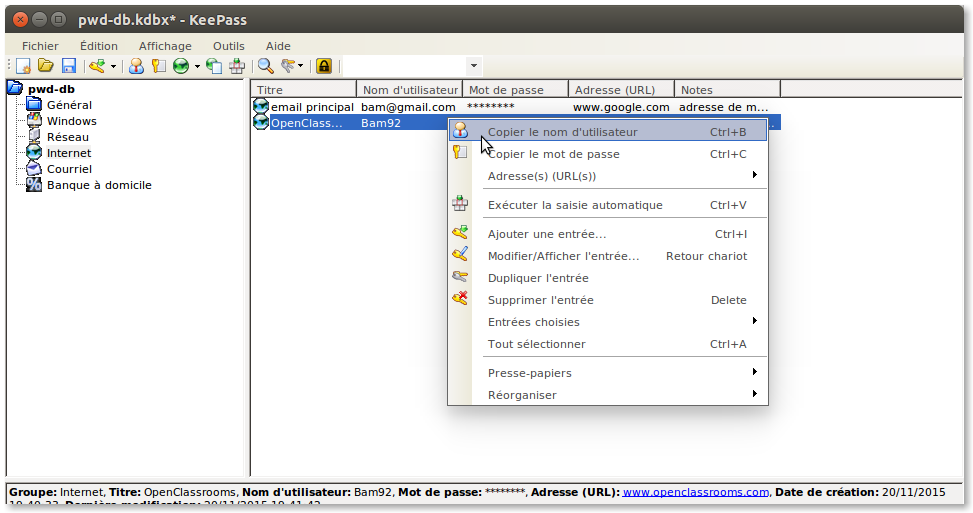Select the Internet group
The height and width of the screenshot is (513, 973).
(x=69, y=153)
